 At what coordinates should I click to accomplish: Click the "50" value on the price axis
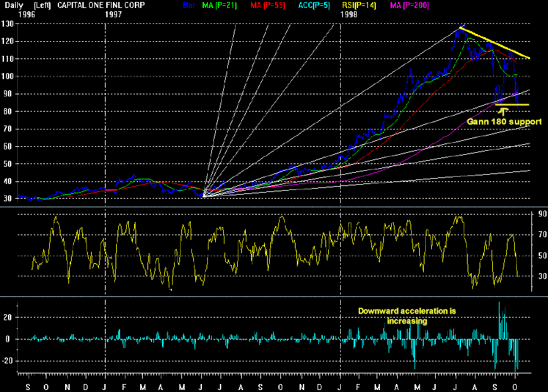point(7,163)
